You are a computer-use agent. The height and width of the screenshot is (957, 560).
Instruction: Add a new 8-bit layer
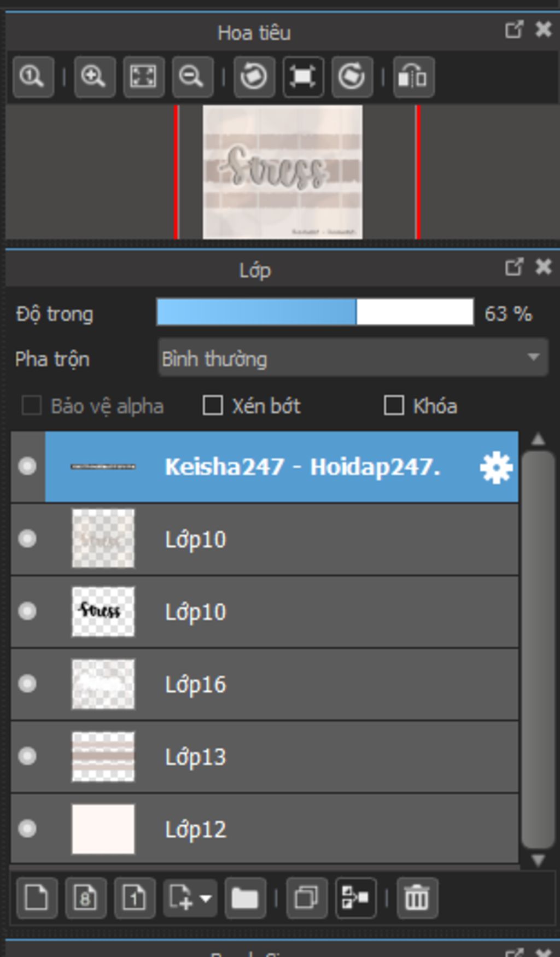(x=86, y=898)
